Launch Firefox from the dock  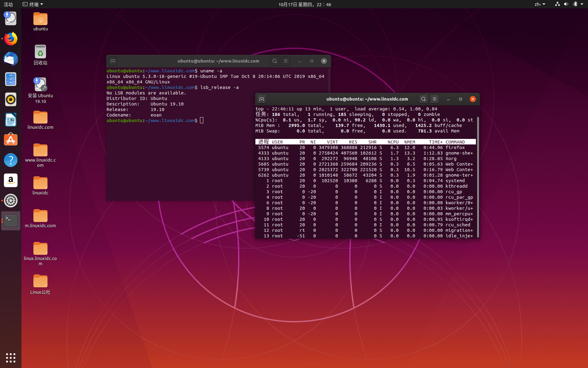(x=11, y=39)
